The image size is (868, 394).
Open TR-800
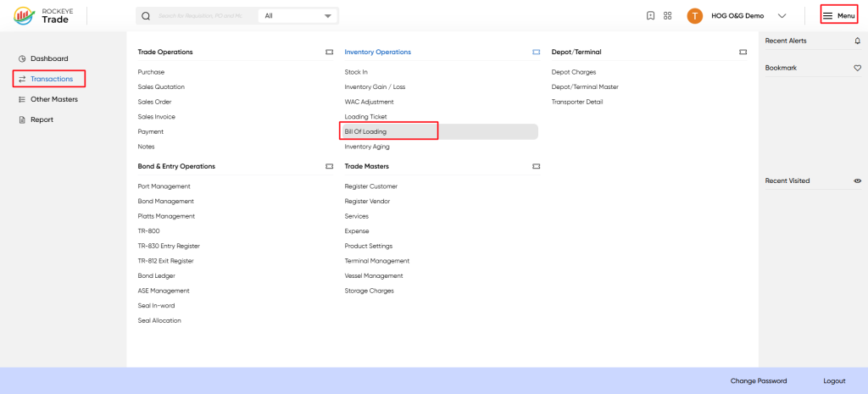(149, 231)
